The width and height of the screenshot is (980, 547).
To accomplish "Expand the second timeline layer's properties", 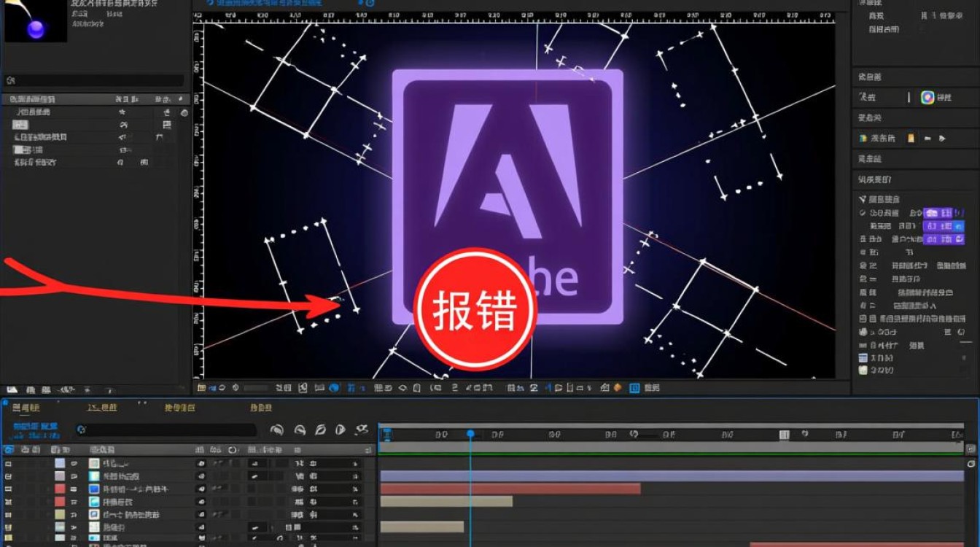I will click(75, 476).
